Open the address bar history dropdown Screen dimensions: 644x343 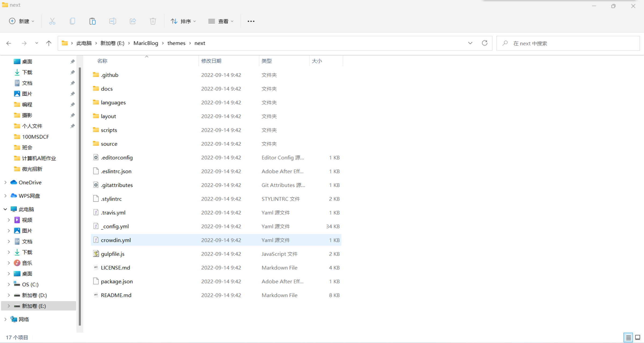(x=470, y=43)
